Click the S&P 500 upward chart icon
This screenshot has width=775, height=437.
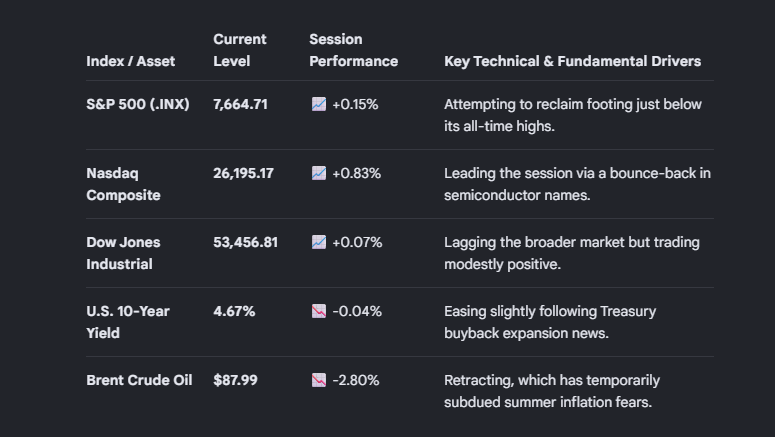[319, 104]
